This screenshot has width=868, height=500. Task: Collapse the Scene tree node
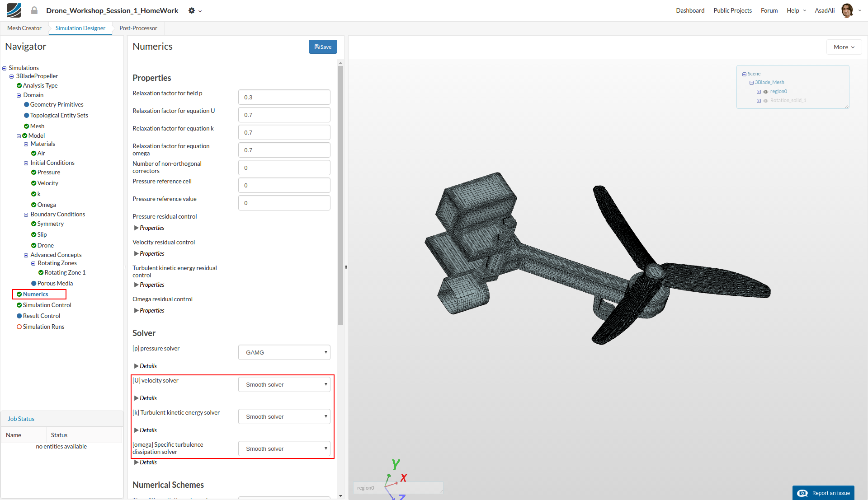(744, 74)
